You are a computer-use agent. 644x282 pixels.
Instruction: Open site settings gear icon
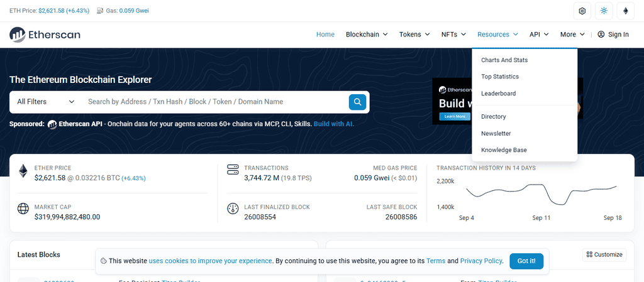(x=582, y=11)
